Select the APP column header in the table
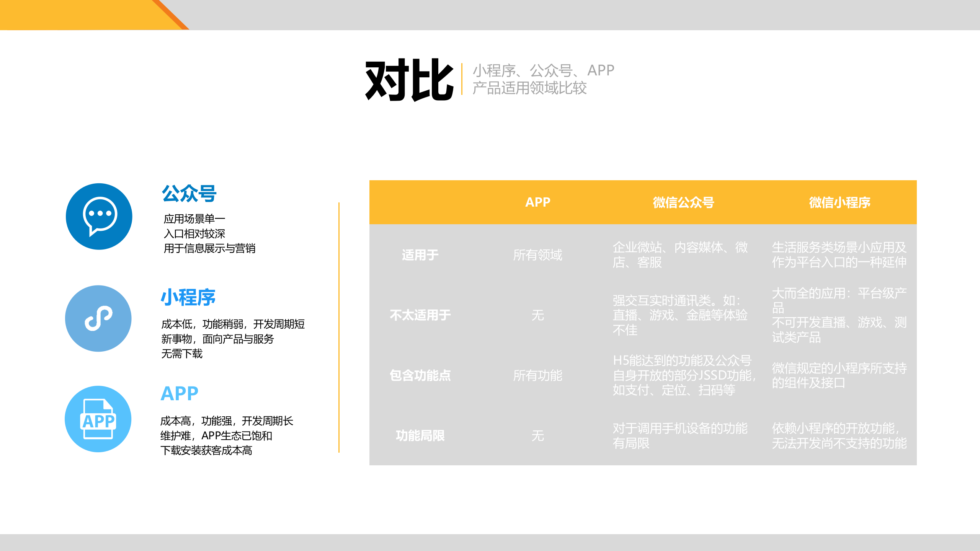 coord(538,203)
